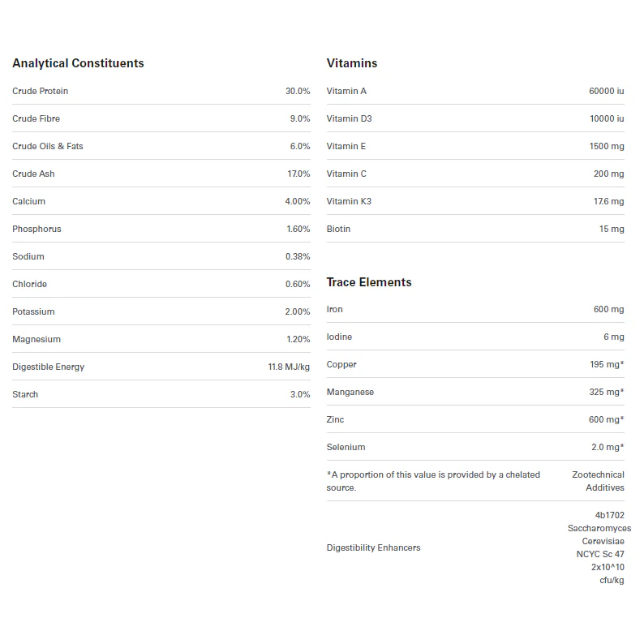Select the Biotin row label
This screenshot has height=644, width=644.
click(339, 229)
